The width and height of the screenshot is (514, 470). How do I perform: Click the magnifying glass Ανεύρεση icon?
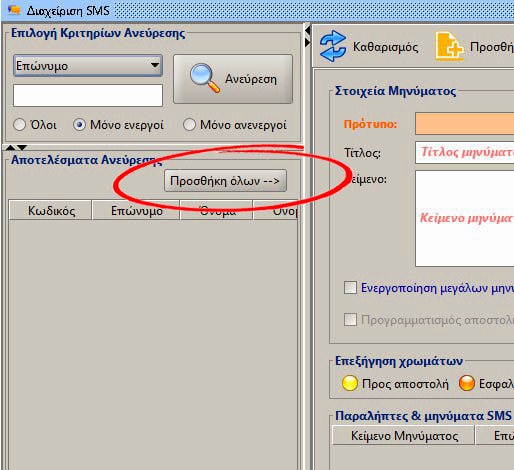tap(205, 78)
